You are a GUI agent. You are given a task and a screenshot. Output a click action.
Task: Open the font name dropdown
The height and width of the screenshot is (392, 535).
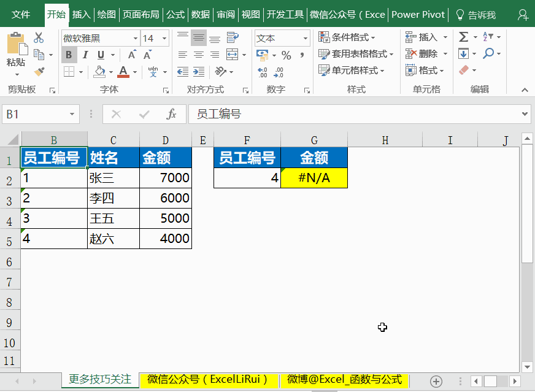[x=136, y=37]
